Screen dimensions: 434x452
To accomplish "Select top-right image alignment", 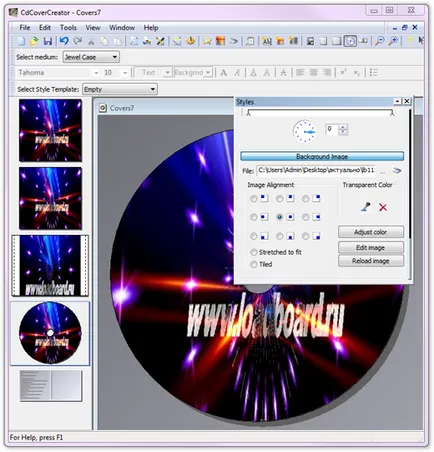I will [x=305, y=199].
